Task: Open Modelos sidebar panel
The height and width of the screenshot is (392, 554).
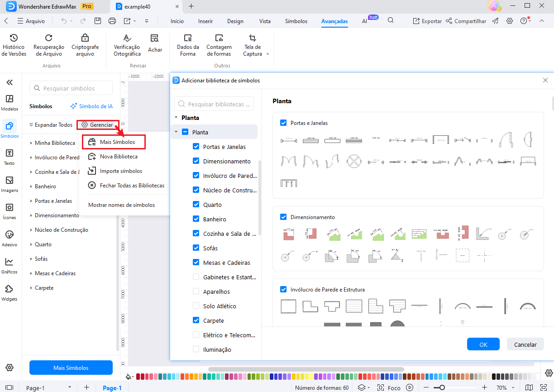Action: pyautogui.click(x=10, y=103)
